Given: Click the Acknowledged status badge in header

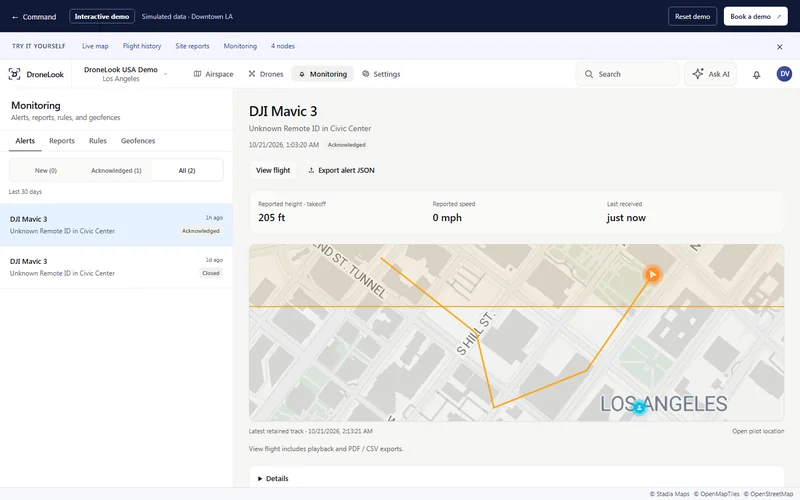Looking at the screenshot, I should click(346, 145).
